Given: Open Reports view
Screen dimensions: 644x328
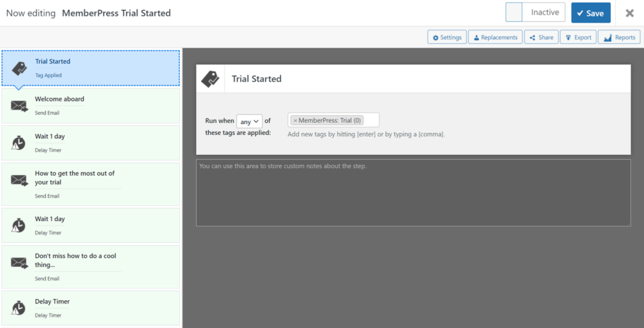Looking at the screenshot, I should pyautogui.click(x=619, y=37).
